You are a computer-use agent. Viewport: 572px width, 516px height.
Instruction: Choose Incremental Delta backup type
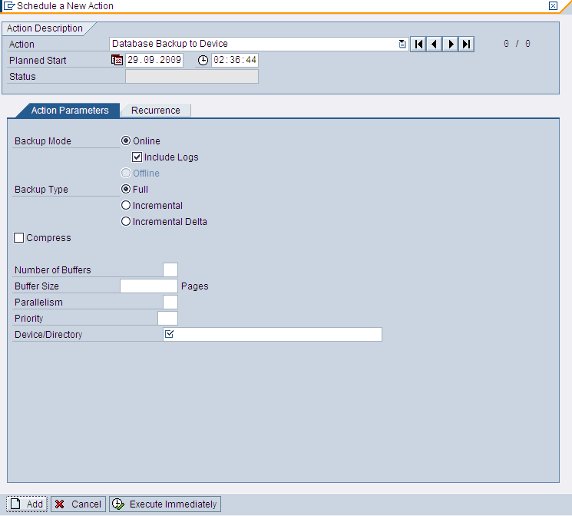click(x=125, y=221)
